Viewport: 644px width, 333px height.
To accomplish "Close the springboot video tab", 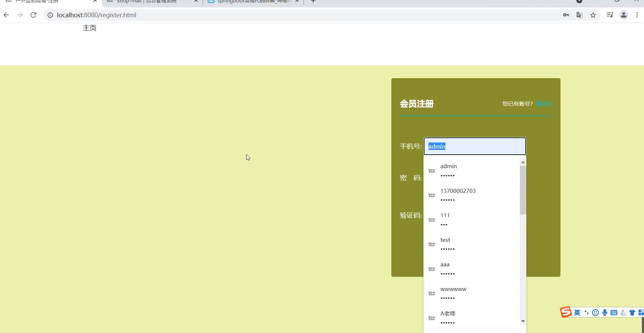I will (297, 1).
